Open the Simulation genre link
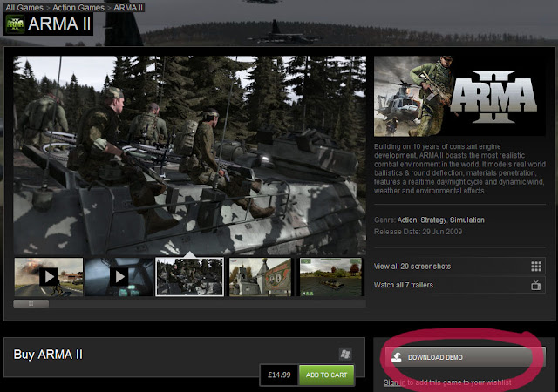558x392 pixels. click(467, 220)
